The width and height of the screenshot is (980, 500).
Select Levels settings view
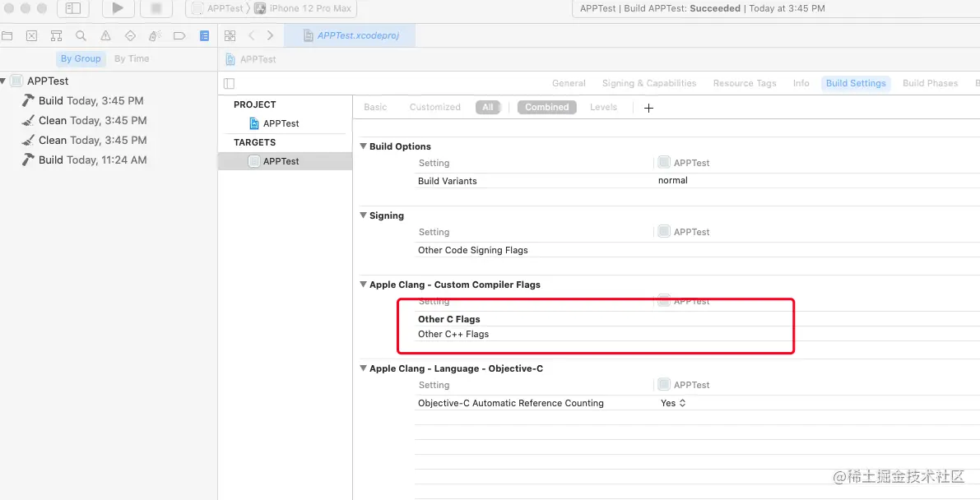[603, 107]
